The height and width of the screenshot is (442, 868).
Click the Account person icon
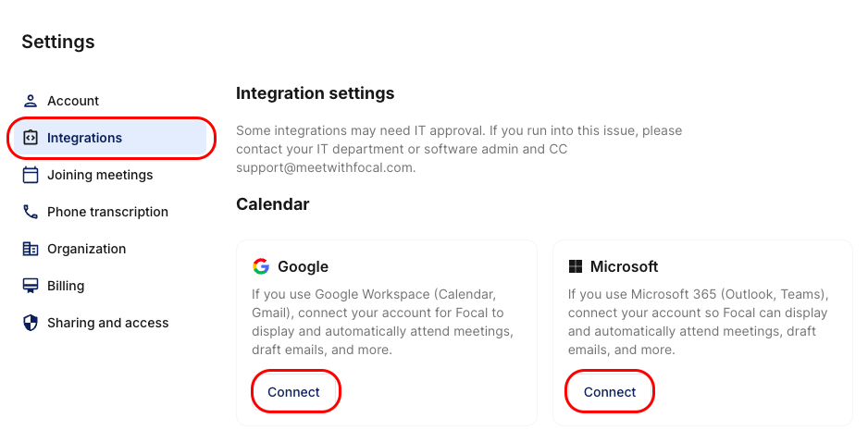coord(31,101)
